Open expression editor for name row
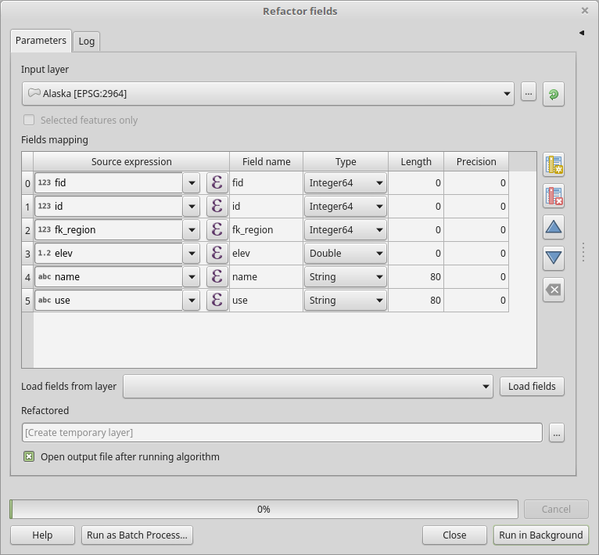This screenshot has width=599, height=555. pyautogui.click(x=217, y=277)
